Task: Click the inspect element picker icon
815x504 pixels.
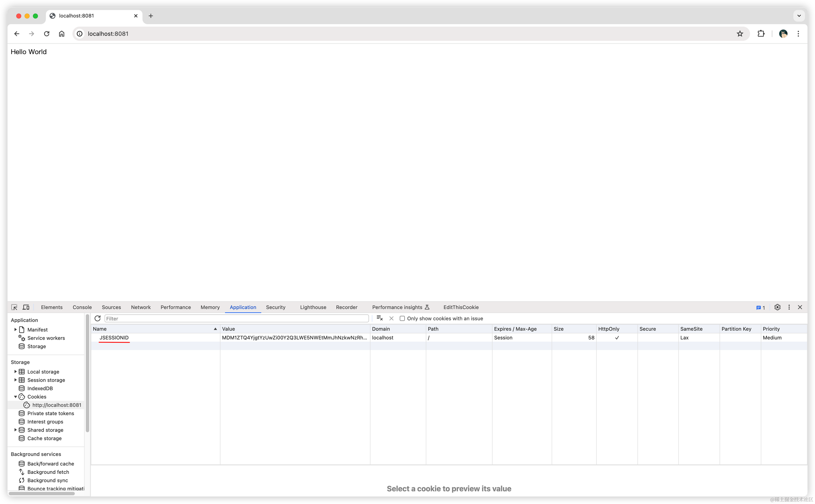Action: 14,307
